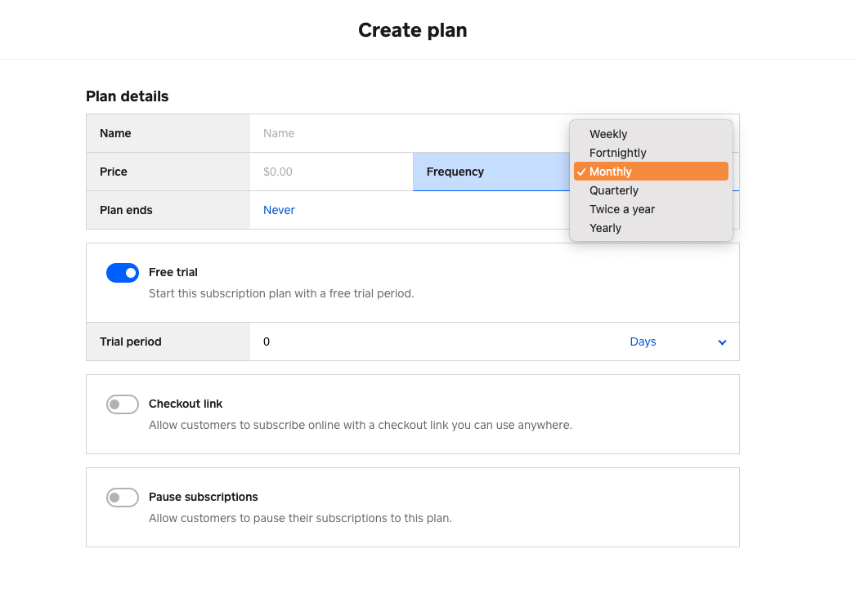Click the Checkout link label text
This screenshot has height=616, width=856.
[186, 404]
